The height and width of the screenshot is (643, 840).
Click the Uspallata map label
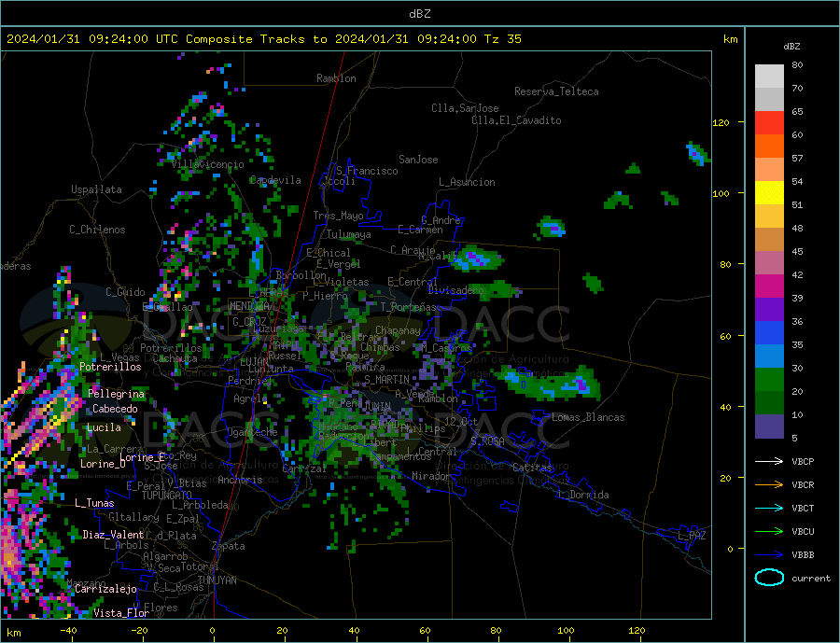pyautogui.click(x=96, y=189)
